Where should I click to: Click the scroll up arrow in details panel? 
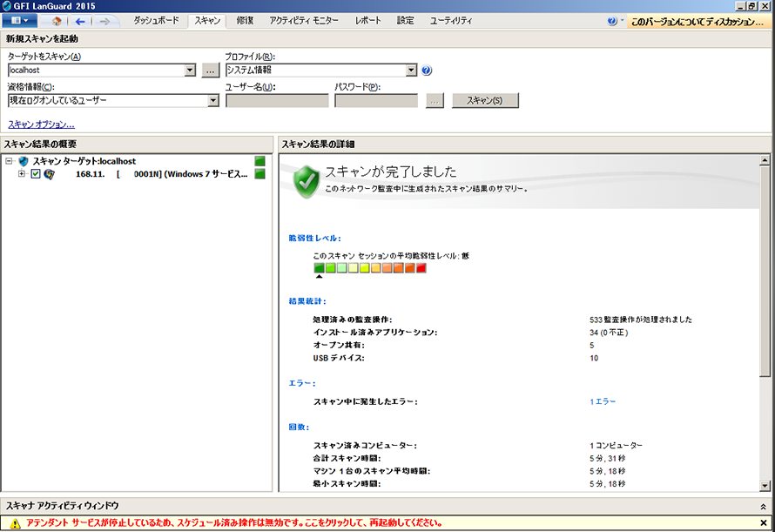pos(765,160)
